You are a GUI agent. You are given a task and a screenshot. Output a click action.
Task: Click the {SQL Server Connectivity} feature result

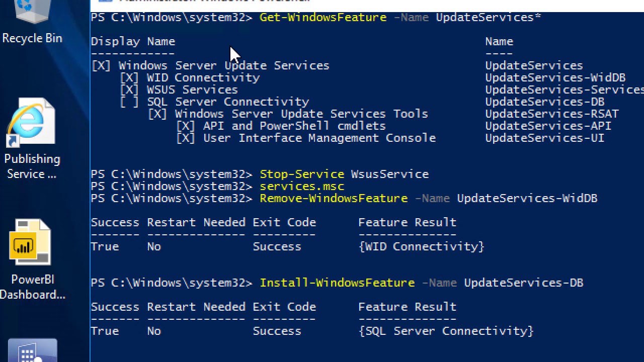(446, 331)
